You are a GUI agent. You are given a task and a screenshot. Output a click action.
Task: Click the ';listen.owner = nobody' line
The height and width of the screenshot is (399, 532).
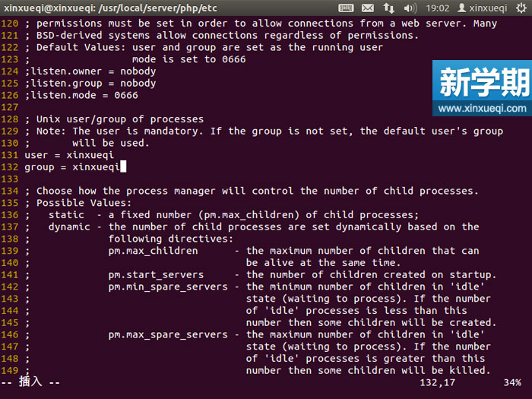90,71
